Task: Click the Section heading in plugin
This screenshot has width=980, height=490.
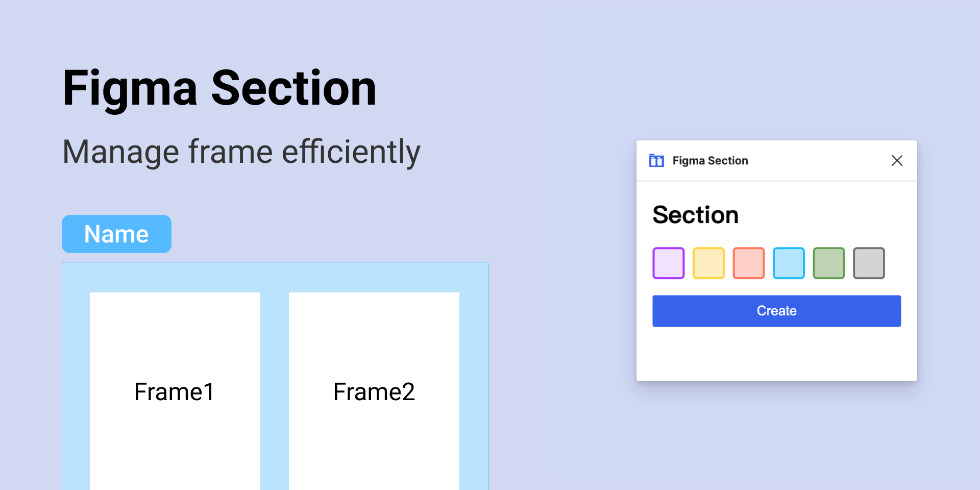Action: tap(696, 215)
